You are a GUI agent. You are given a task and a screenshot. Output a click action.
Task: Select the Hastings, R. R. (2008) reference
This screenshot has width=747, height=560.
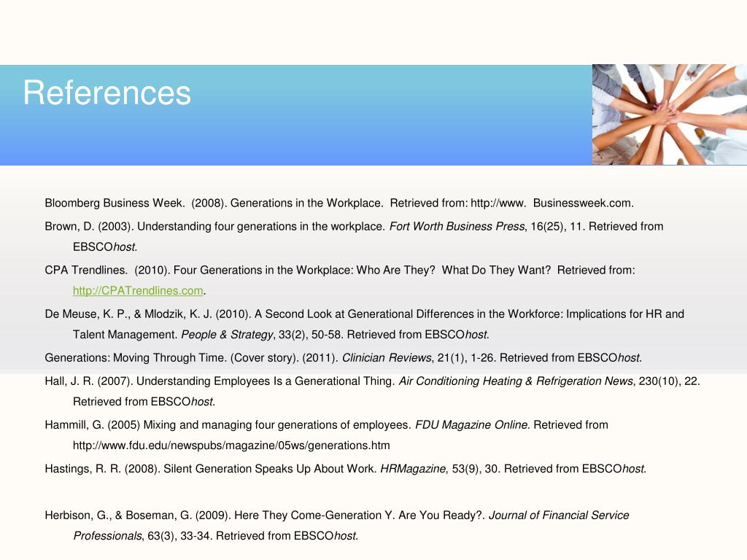[345, 469]
